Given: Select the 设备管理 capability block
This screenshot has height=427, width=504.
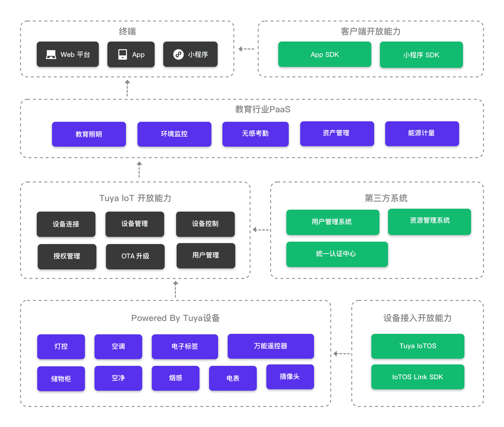Looking at the screenshot, I should [135, 224].
